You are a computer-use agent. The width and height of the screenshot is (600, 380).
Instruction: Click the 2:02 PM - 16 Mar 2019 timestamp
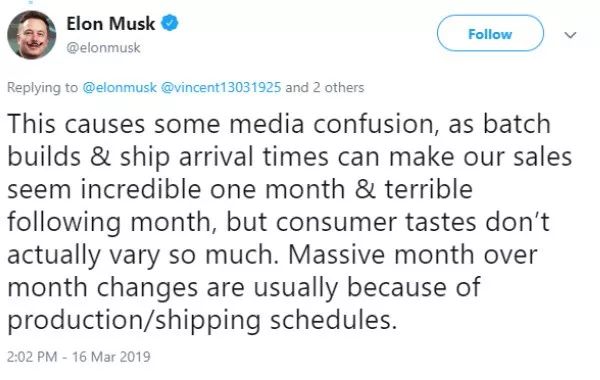[x=78, y=357]
